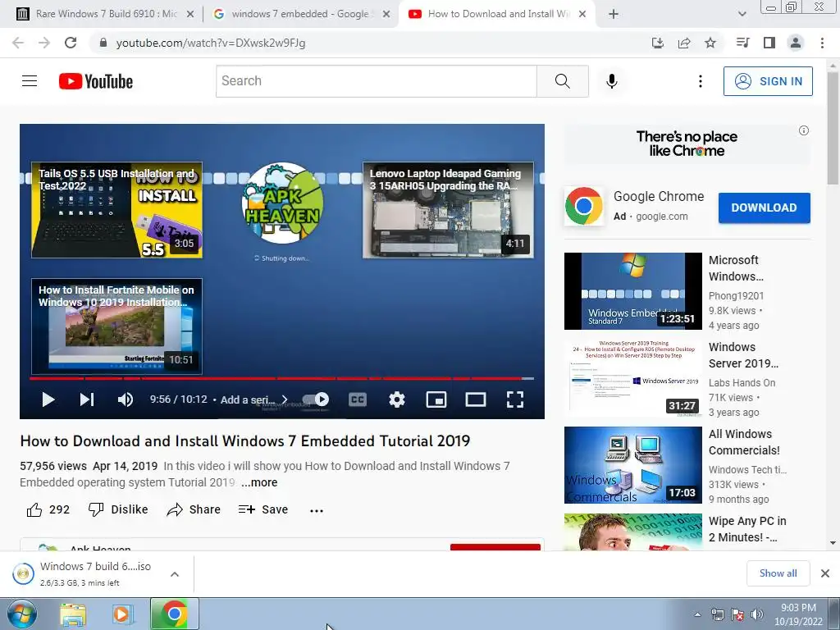Open Windows Server 2019 suggested video
The height and width of the screenshot is (630, 840).
(632, 378)
